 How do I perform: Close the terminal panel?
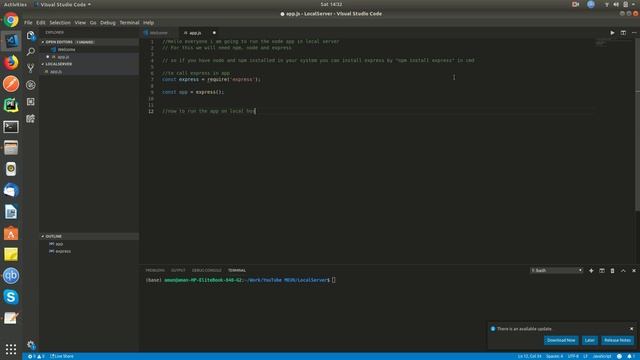[x=634, y=271]
